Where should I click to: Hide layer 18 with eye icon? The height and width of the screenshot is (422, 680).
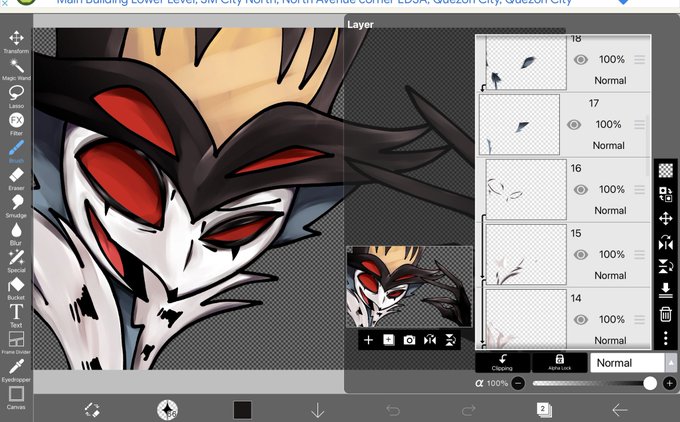[581, 59]
